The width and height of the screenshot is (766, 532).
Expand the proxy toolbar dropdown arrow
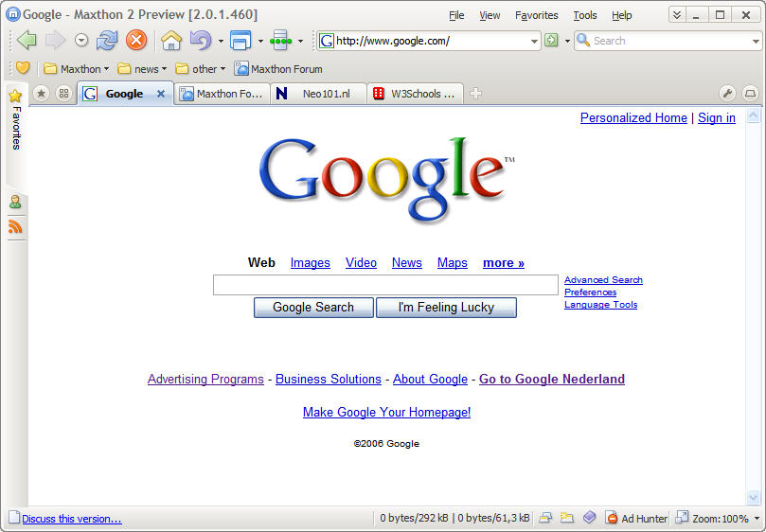tap(300, 41)
